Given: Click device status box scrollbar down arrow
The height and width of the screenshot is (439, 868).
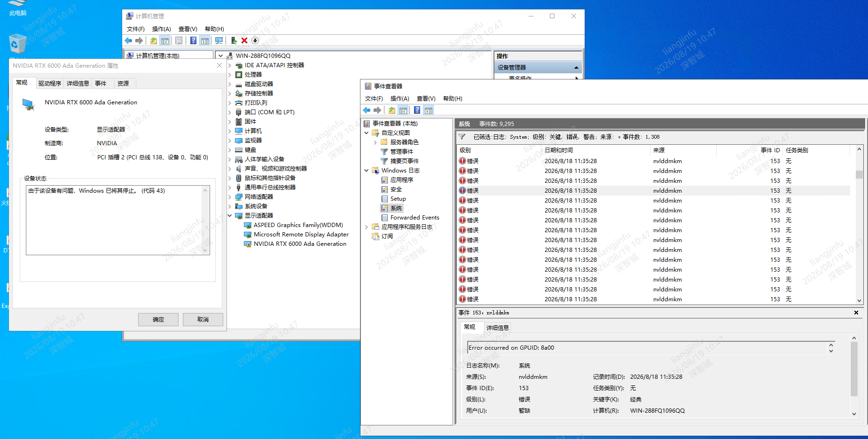Looking at the screenshot, I should pyautogui.click(x=205, y=251).
